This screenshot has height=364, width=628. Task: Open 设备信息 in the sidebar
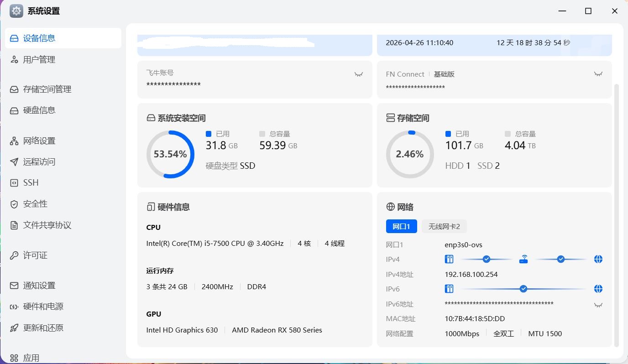63,38
